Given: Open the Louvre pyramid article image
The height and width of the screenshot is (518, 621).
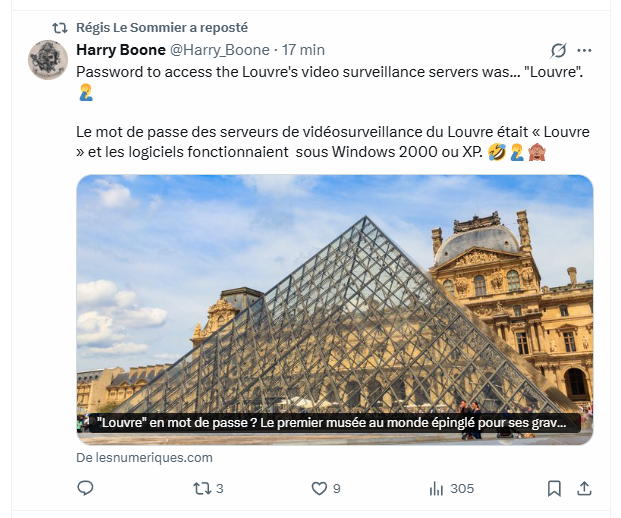Looking at the screenshot, I should [334, 290].
